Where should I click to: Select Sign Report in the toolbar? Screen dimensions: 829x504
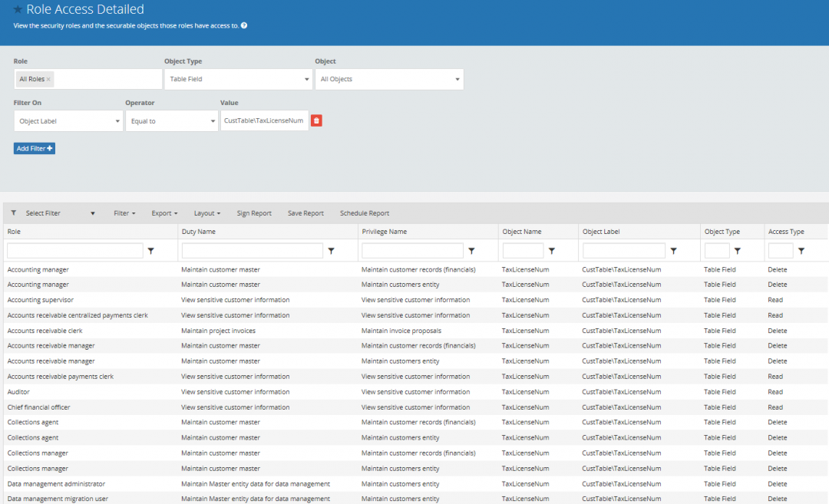coord(253,213)
